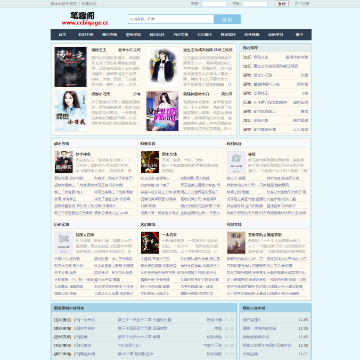This screenshot has height=360, width=360.
Task: Open the 混世小司民 cover with the woman's portrait
Action: (x=71, y=111)
